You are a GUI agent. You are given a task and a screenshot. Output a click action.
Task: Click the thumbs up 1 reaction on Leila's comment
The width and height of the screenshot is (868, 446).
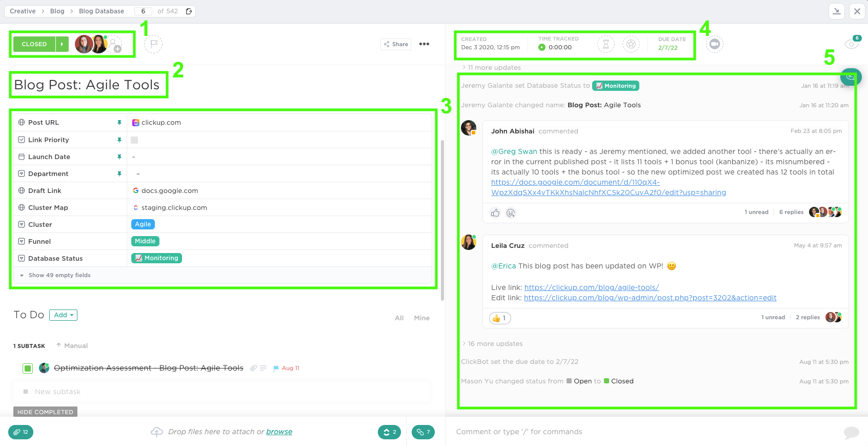tap(500, 318)
